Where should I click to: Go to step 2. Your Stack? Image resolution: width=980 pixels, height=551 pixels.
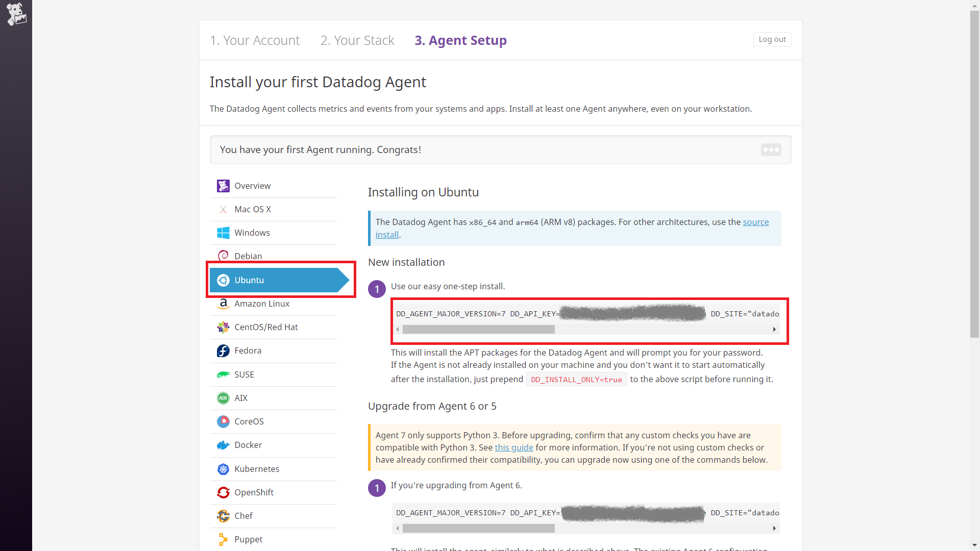click(x=357, y=40)
